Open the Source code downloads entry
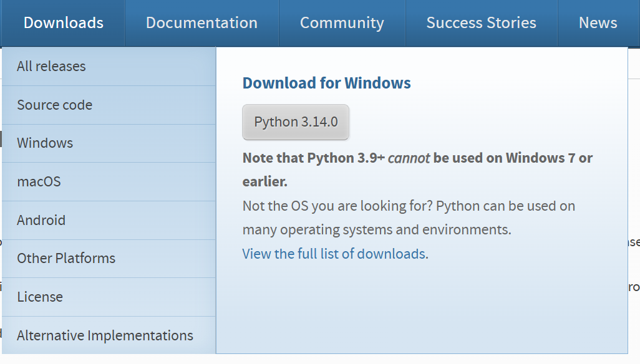The image size is (640, 364). pyautogui.click(x=54, y=105)
